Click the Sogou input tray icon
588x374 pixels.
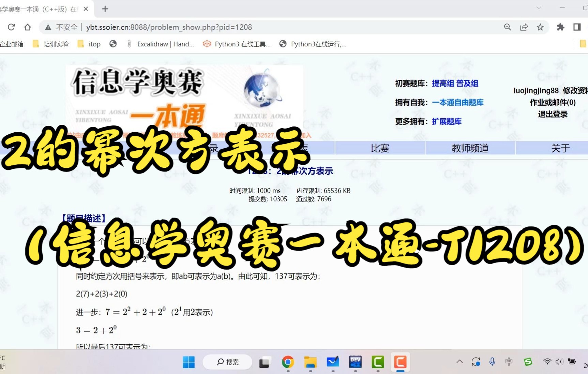point(528,362)
